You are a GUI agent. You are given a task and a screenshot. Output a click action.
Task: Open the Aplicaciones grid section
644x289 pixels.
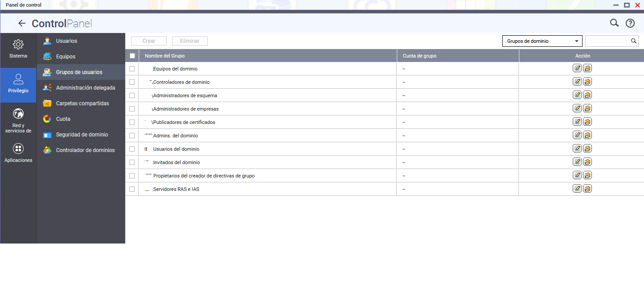18,153
